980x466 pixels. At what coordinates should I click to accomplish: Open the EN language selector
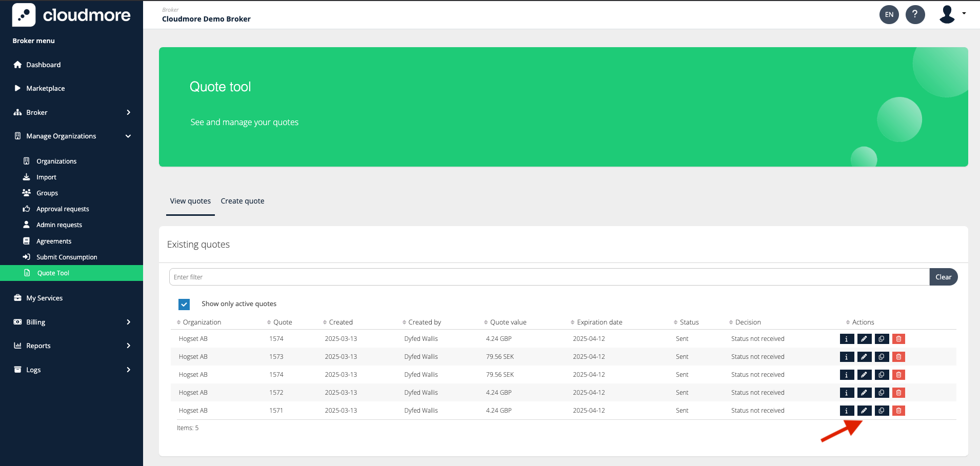click(x=889, y=14)
